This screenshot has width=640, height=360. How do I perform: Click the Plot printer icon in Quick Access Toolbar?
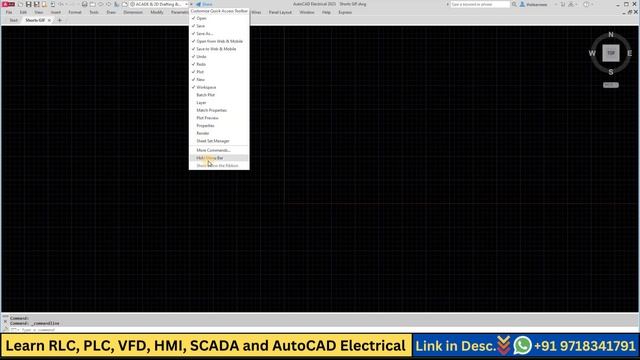84,4
